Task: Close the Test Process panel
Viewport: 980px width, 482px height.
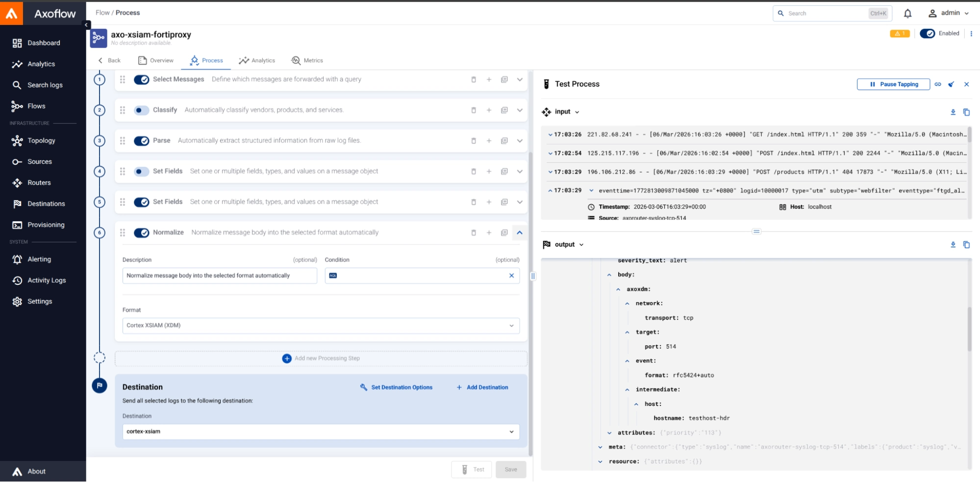Action: pos(966,84)
